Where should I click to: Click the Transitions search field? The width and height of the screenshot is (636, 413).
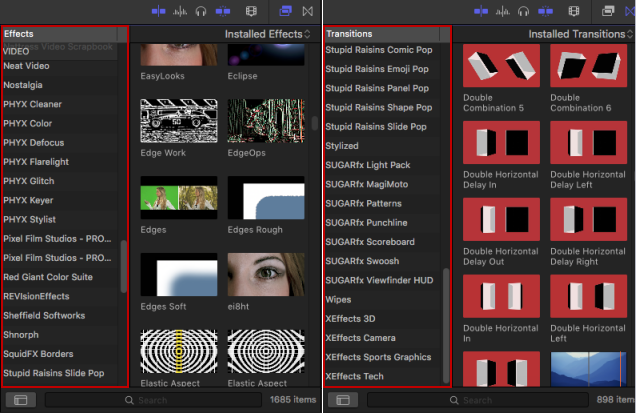[x=478, y=400]
